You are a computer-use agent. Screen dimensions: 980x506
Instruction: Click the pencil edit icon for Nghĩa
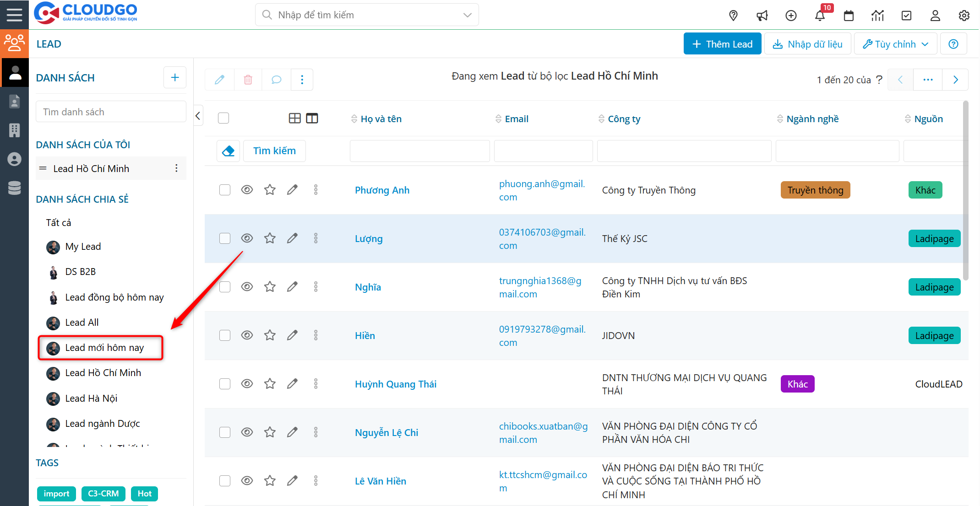292,287
